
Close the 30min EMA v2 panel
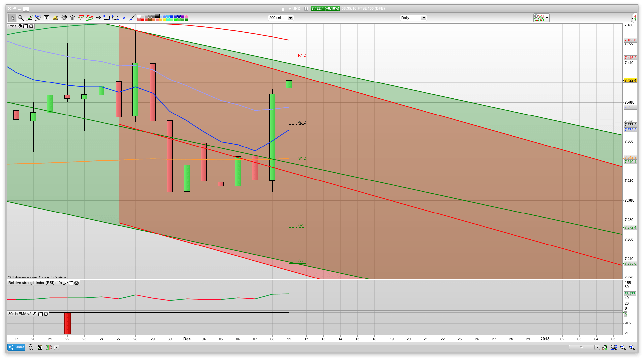pos(46,314)
